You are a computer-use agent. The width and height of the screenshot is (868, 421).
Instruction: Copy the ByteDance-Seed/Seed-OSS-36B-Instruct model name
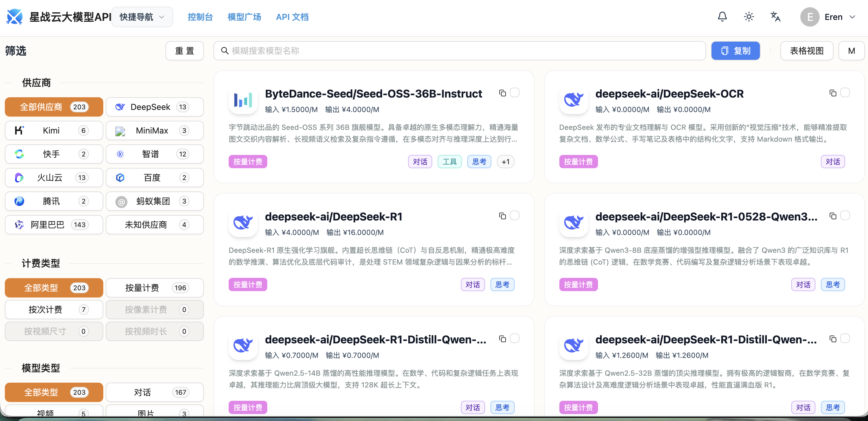coord(502,93)
